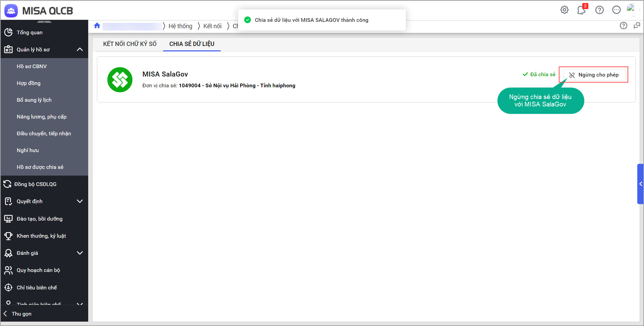The width and height of the screenshot is (644, 326).
Task: Open Quy hoạch cán bộ menu label
Action: (38, 270)
